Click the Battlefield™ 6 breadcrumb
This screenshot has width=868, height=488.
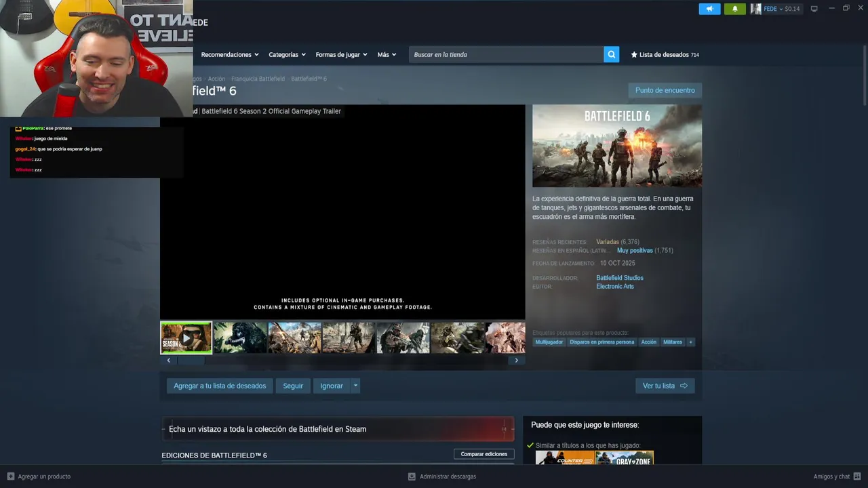tap(309, 79)
